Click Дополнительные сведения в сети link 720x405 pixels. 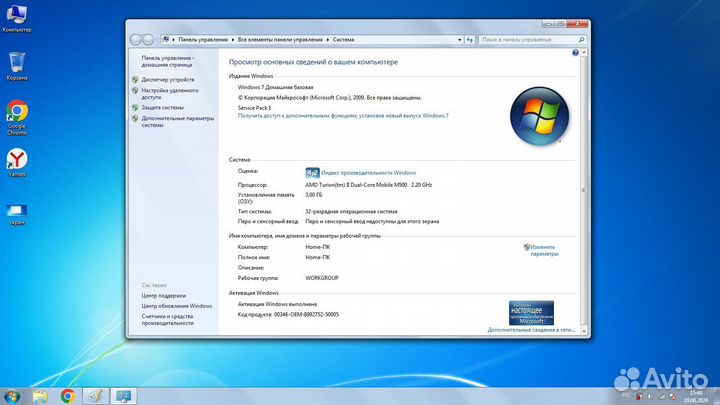[x=531, y=330]
